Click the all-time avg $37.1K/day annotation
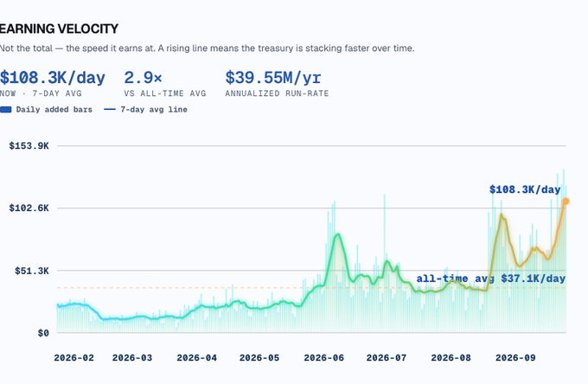Screen dimensions: 588x384 click(491, 278)
